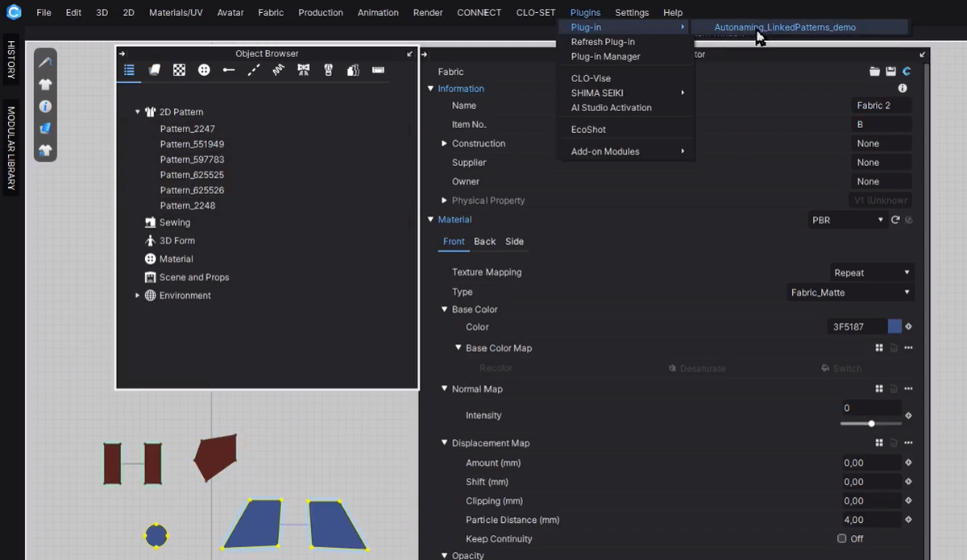
Task: Open the checkerboard Graphic tab in Object Browser
Action: pyautogui.click(x=180, y=70)
